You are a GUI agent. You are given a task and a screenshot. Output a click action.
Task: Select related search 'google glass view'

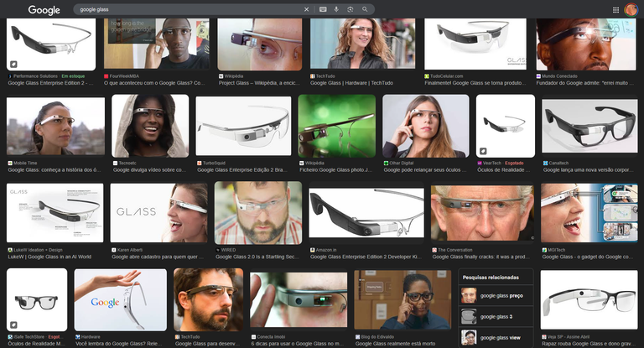(x=496, y=337)
